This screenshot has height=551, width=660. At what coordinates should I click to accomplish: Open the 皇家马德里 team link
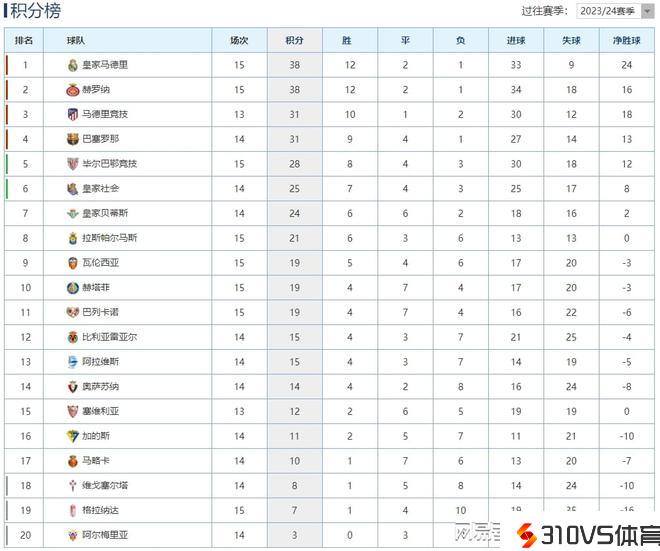(x=105, y=65)
